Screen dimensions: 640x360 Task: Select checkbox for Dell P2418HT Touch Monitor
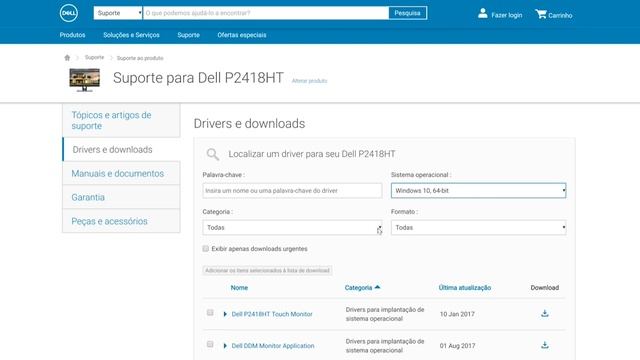pos(210,313)
